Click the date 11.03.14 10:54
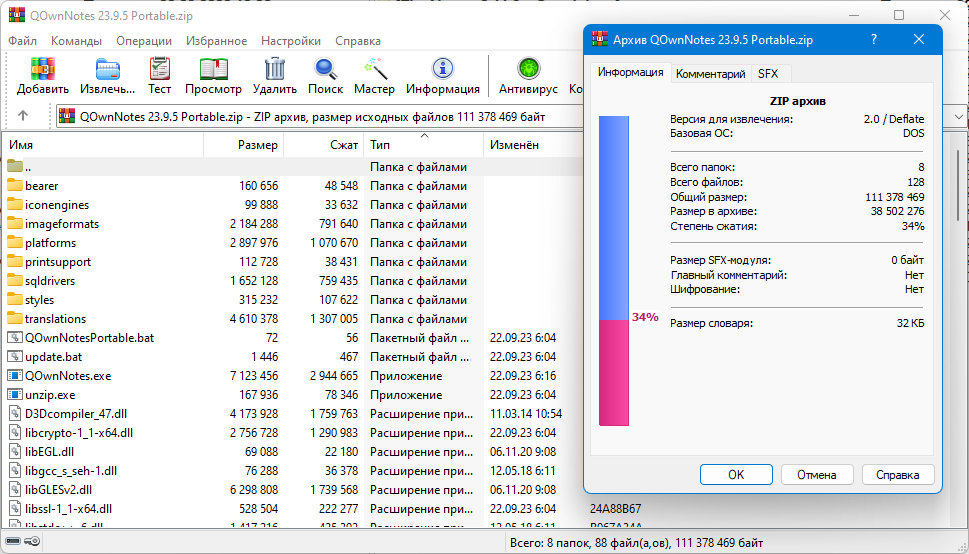969x554 pixels. pos(526,414)
